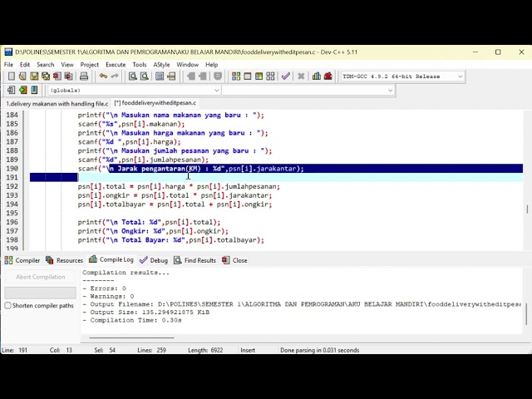532x399 pixels.
Task: Click 'Compilation Time: 0.30s' log line
Action: pyautogui.click(x=132, y=320)
